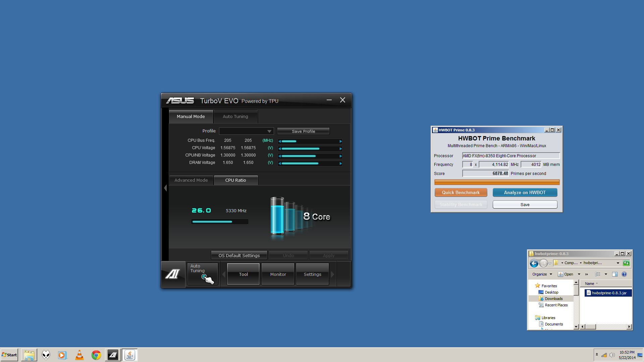Viewport: 644px width, 362px height.
Task: Click the Name column header
Action: tap(606, 284)
